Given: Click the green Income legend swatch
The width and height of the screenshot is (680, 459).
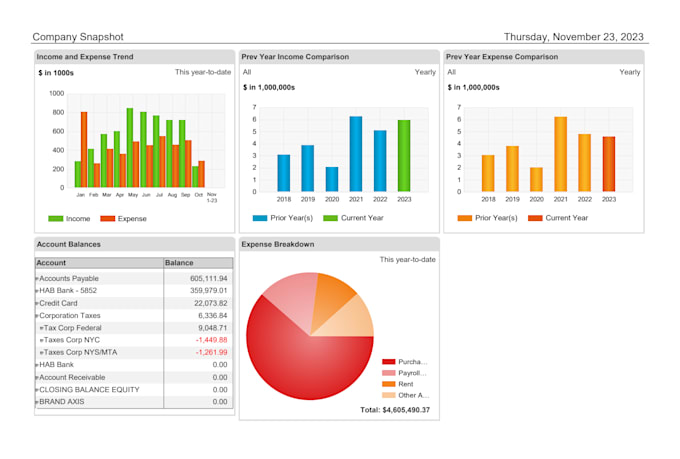Looking at the screenshot, I should 56,219.
